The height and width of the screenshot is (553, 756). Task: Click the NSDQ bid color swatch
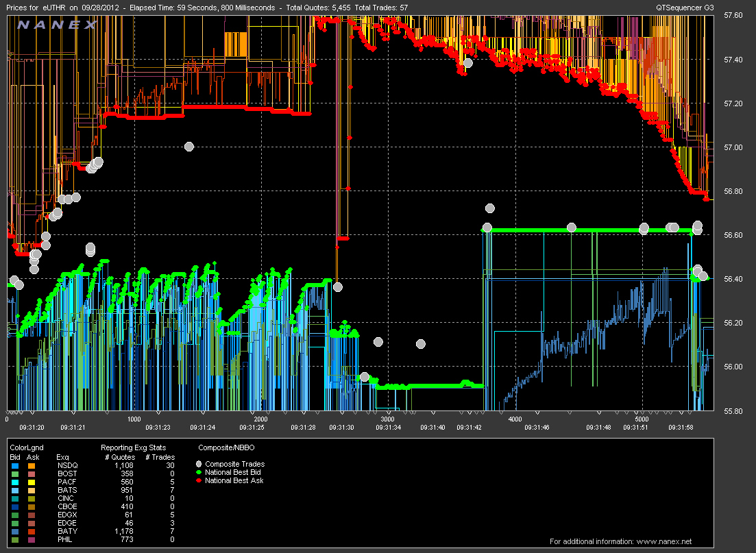[x=14, y=465]
